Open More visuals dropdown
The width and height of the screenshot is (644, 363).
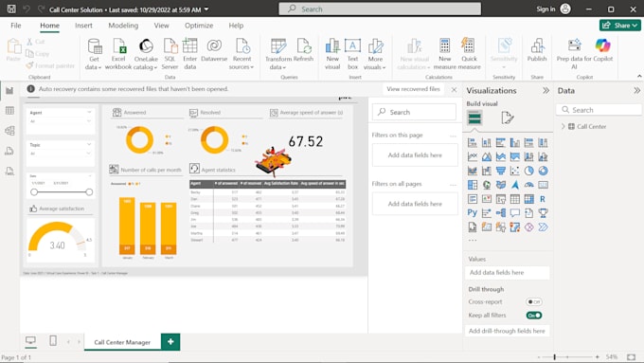(375, 54)
